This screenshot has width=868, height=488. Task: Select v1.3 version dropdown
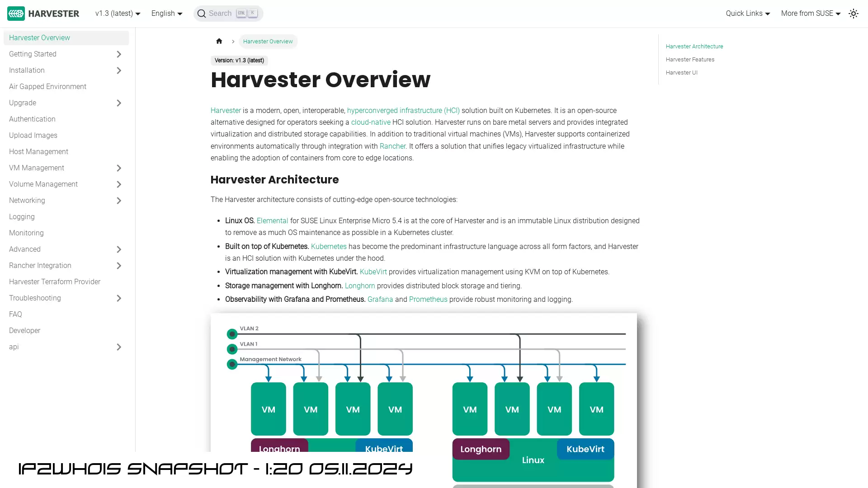tap(118, 13)
